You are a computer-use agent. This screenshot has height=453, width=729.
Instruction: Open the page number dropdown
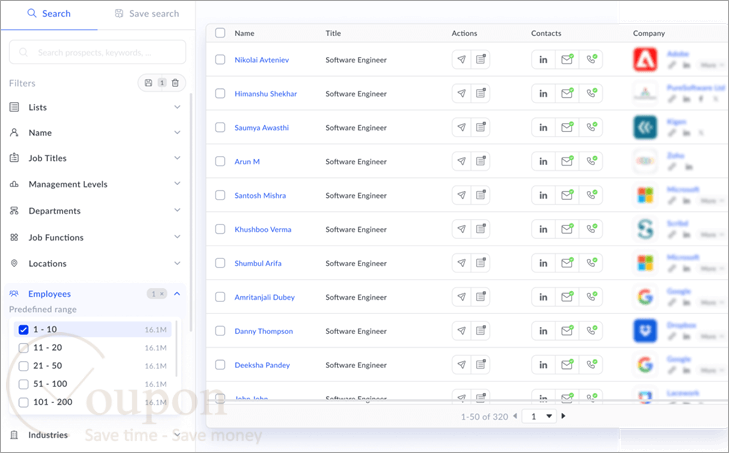[540, 416]
